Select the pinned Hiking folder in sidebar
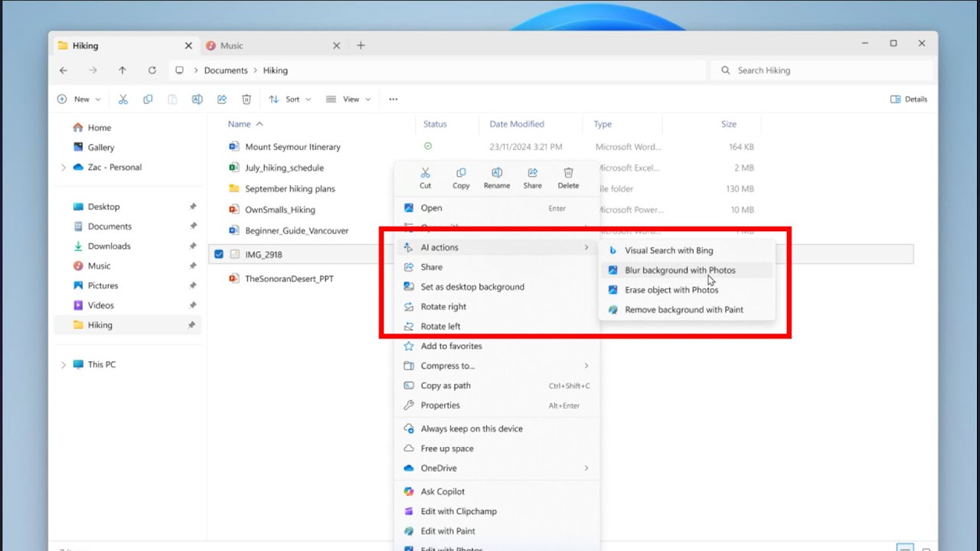The height and width of the screenshot is (551, 980). tap(128, 324)
